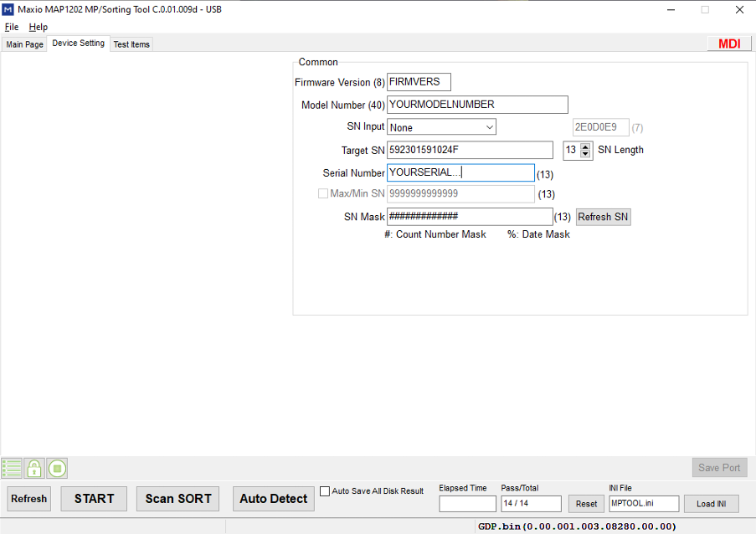Click the Refresh button
756x534 pixels.
coord(29,499)
